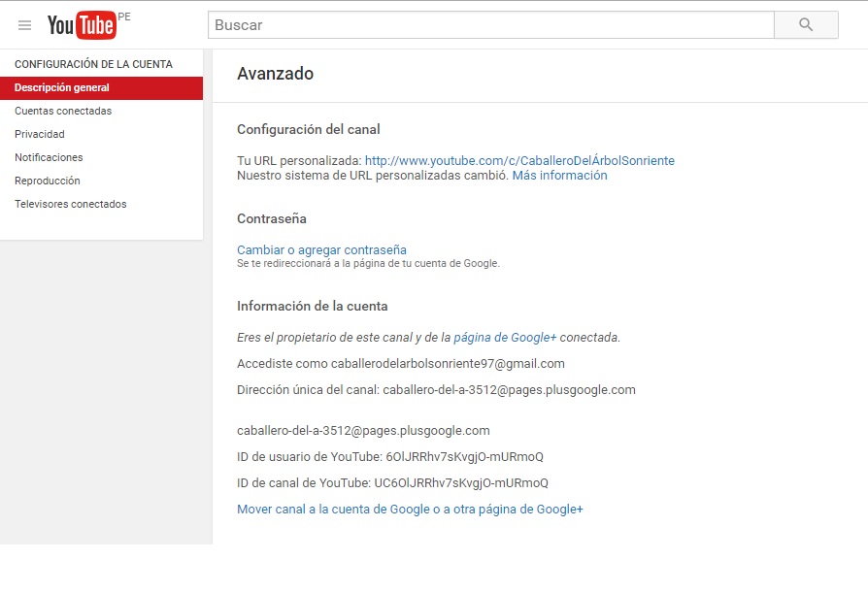
Task: Click the Se te redireccionará note
Action: pyautogui.click(x=368, y=264)
